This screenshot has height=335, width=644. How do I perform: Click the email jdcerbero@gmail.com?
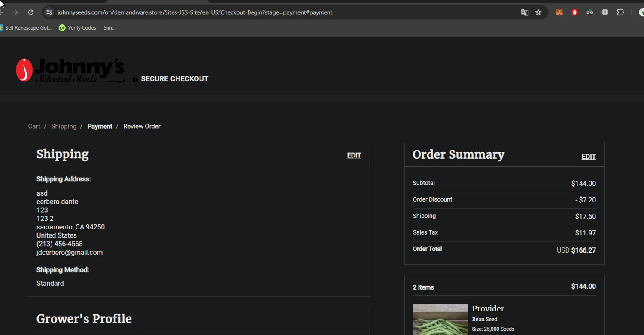[x=70, y=252]
